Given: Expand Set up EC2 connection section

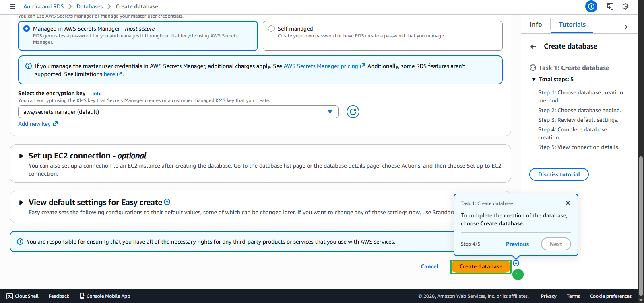Looking at the screenshot, I should tap(21, 156).
